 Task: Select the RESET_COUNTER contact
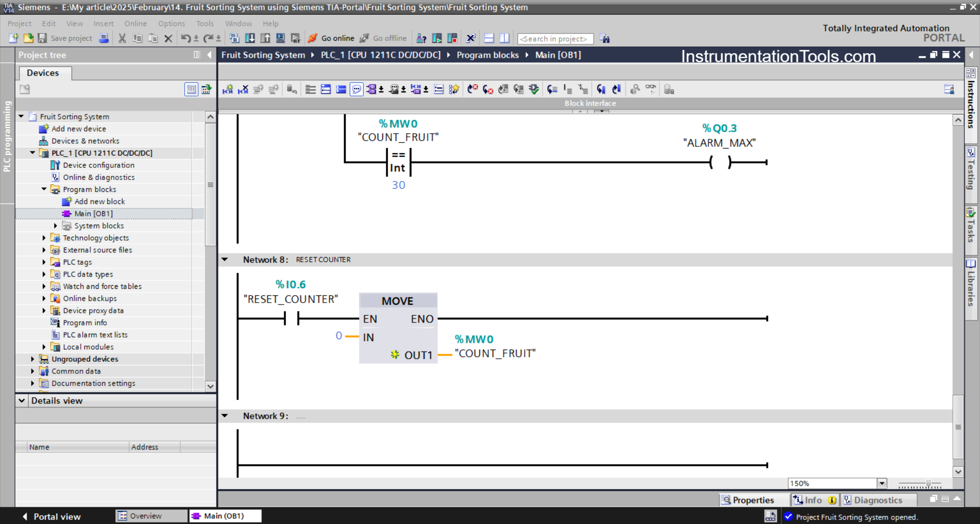pyautogui.click(x=291, y=318)
